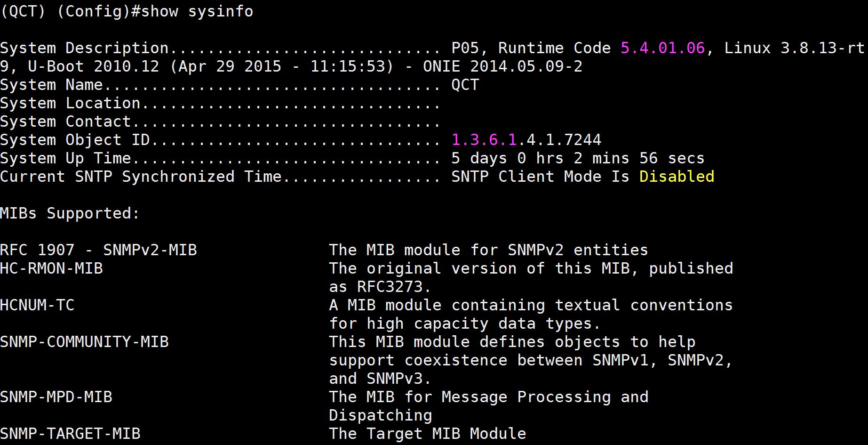The height and width of the screenshot is (445, 868).
Task: Click the Runtime Code version 5.4.01.06
Action: coord(662,48)
